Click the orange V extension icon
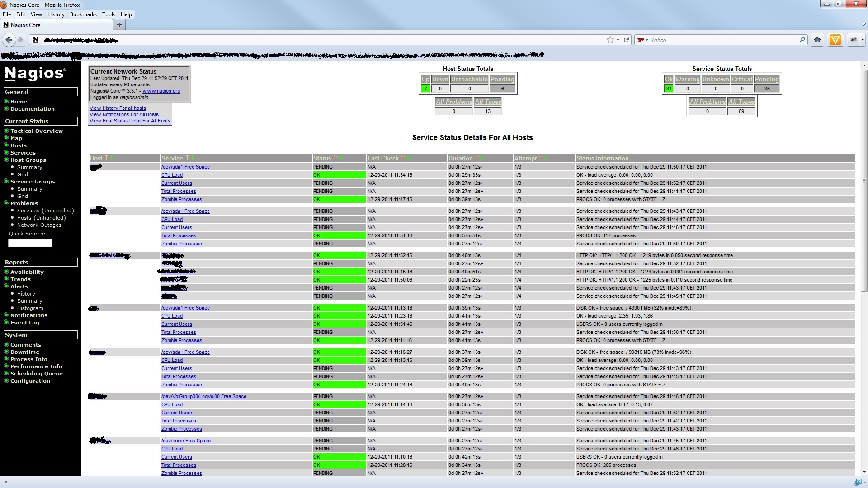The width and height of the screenshot is (868, 488). (835, 40)
